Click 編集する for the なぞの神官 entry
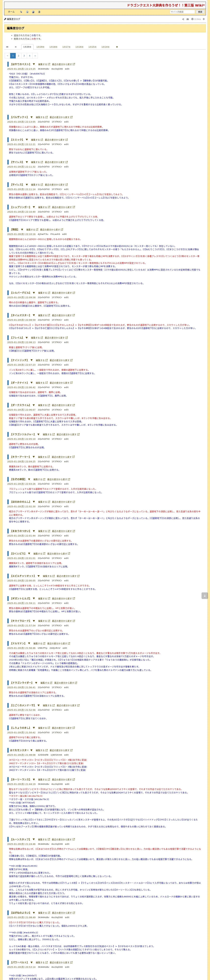Viewport: 210px width, 980px height. [x=39, y=479]
